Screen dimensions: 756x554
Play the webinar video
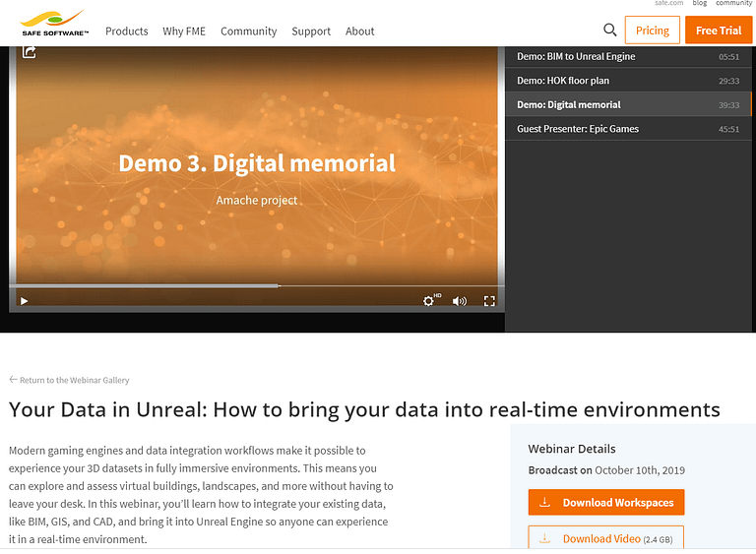(x=24, y=301)
